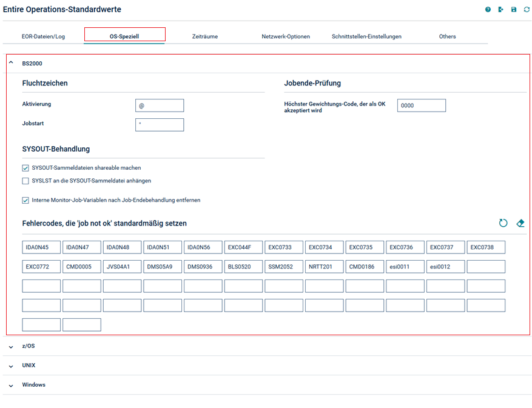This screenshot has height=408, width=532.
Task: Click the highest weighting code field '0000'
Action: [x=422, y=105]
